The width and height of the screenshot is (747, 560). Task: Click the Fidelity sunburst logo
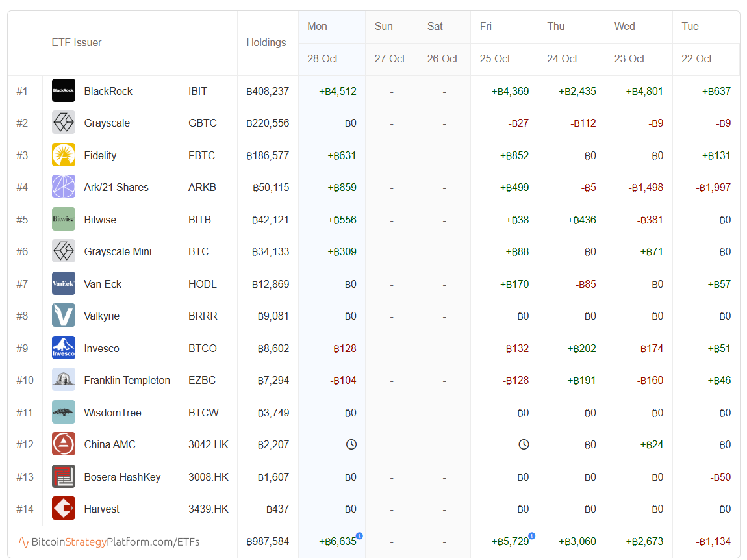[64, 155]
